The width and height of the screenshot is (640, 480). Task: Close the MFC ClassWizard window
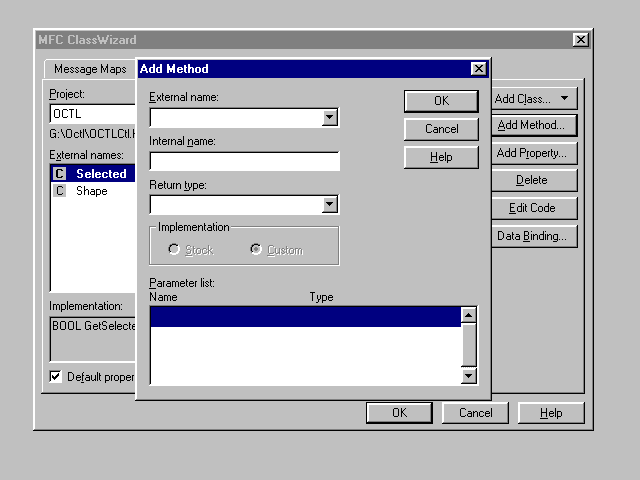580,39
